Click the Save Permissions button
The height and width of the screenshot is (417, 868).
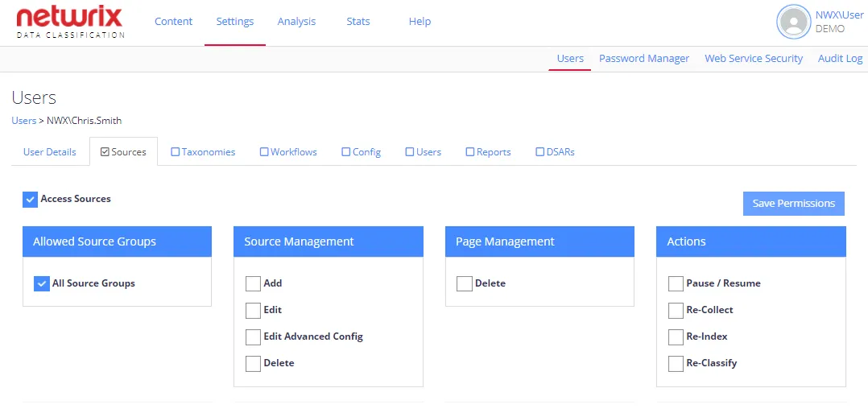pyautogui.click(x=794, y=203)
